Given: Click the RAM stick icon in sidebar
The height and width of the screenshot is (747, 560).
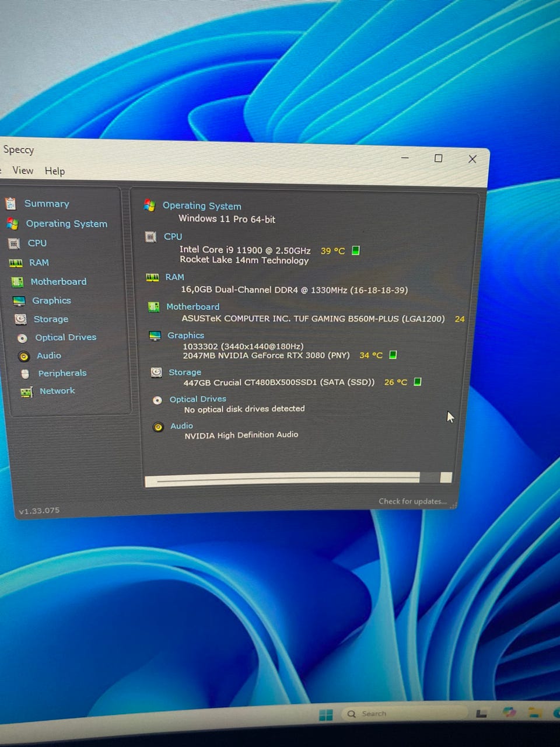Looking at the screenshot, I should [16, 263].
